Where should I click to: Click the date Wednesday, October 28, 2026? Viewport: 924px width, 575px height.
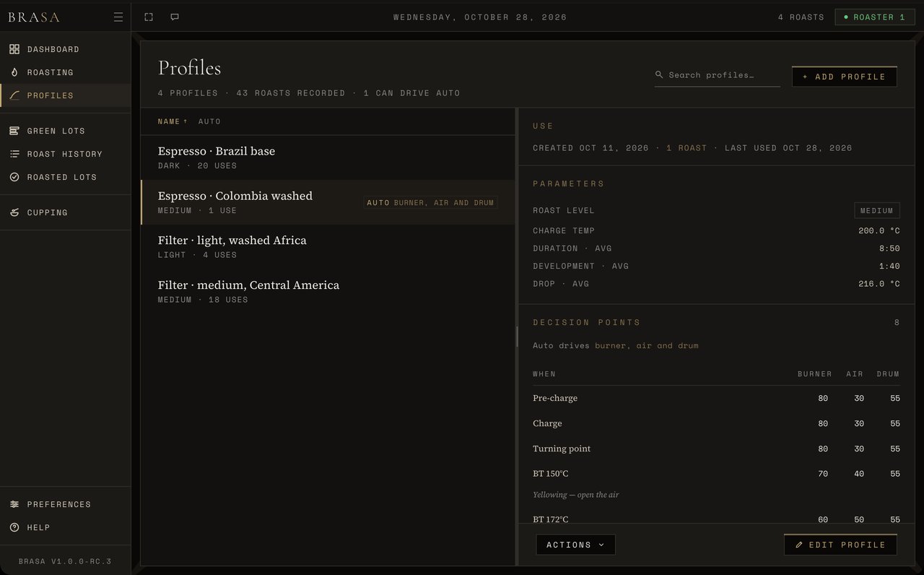480,17
